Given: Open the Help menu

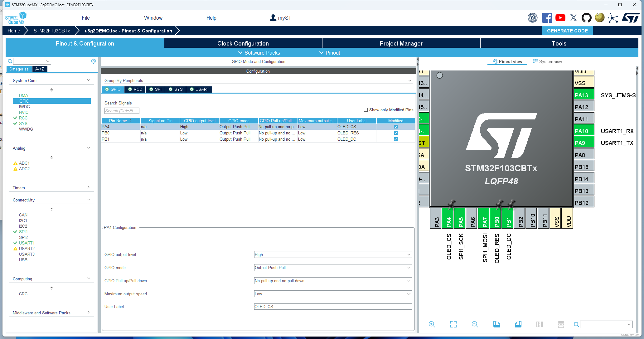Looking at the screenshot, I should tap(211, 18).
